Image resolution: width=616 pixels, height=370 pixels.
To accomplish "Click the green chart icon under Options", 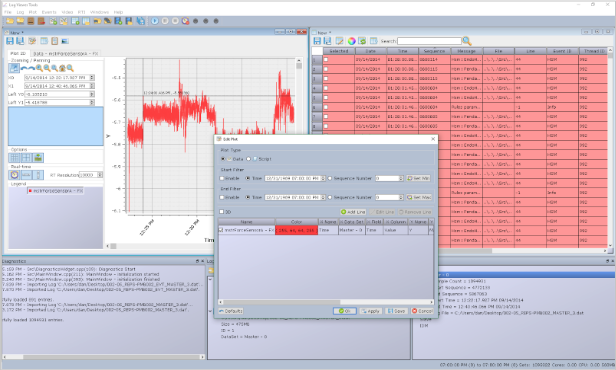I will pyautogui.click(x=38, y=158).
